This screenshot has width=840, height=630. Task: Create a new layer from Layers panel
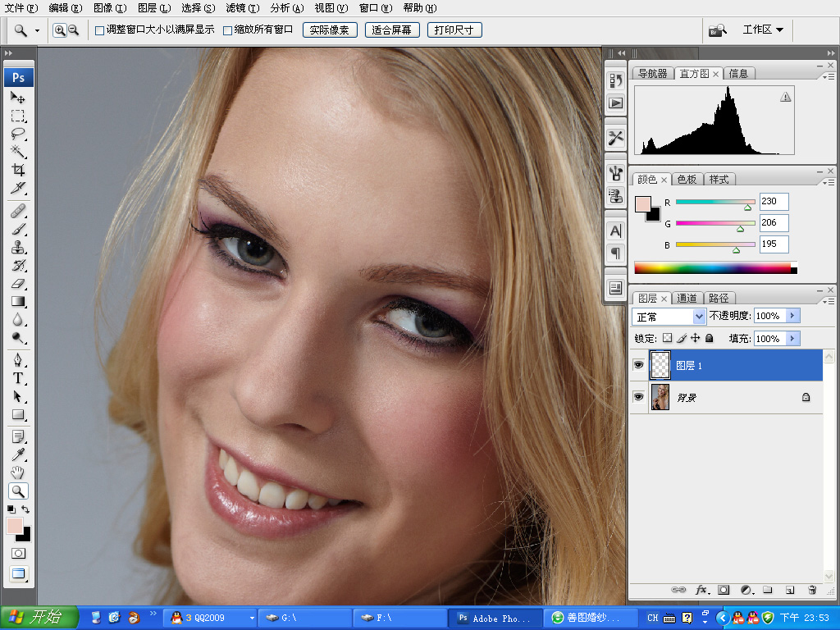pyautogui.click(x=790, y=590)
